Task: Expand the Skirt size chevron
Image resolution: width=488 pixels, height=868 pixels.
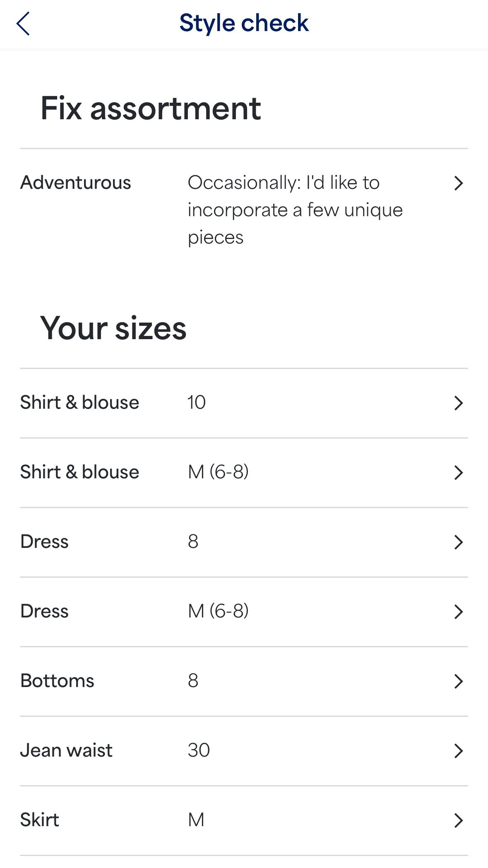Action: coord(458,820)
